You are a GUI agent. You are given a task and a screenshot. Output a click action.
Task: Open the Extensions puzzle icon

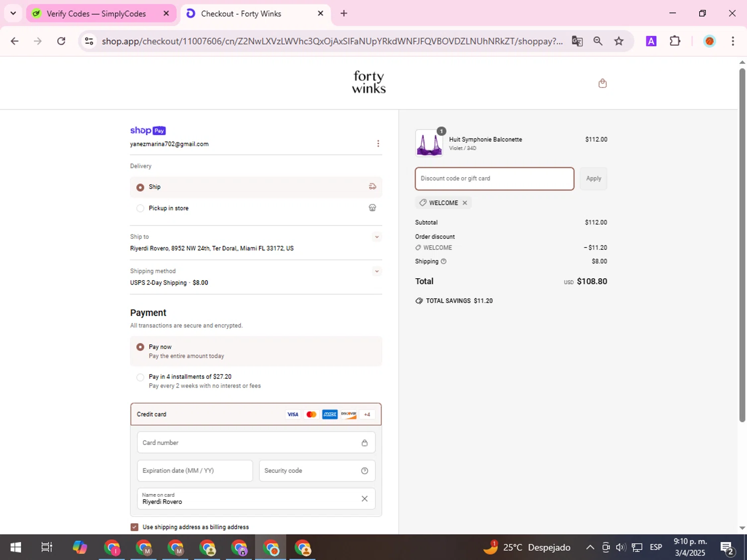(675, 41)
